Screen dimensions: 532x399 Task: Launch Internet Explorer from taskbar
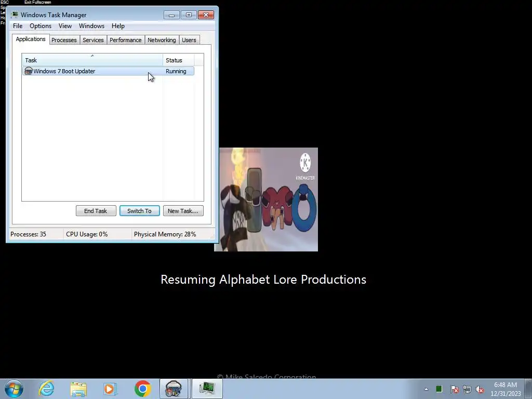click(x=46, y=389)
